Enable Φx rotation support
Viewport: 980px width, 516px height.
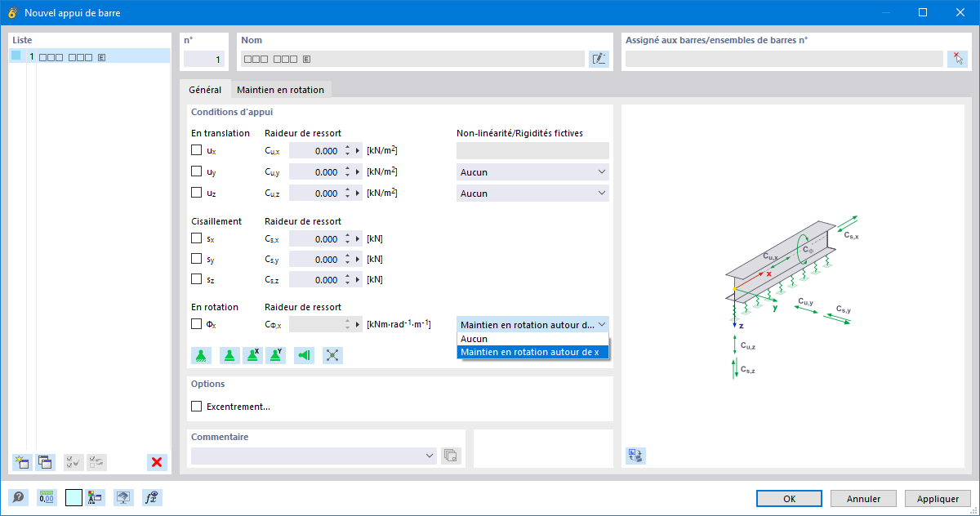pos(196,324)
